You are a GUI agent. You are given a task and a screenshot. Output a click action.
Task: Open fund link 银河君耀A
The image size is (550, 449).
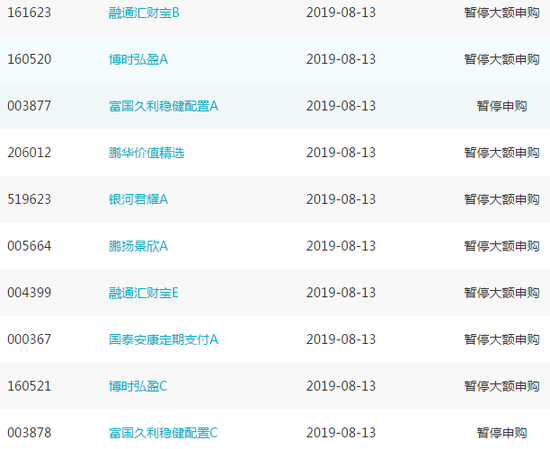tap(138, 199)
